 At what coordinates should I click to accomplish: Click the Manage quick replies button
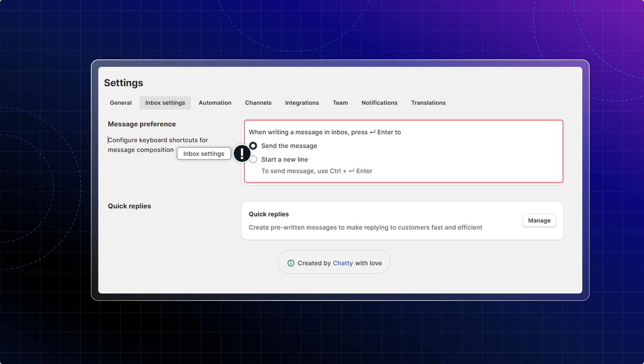click(x=539, y=221)
